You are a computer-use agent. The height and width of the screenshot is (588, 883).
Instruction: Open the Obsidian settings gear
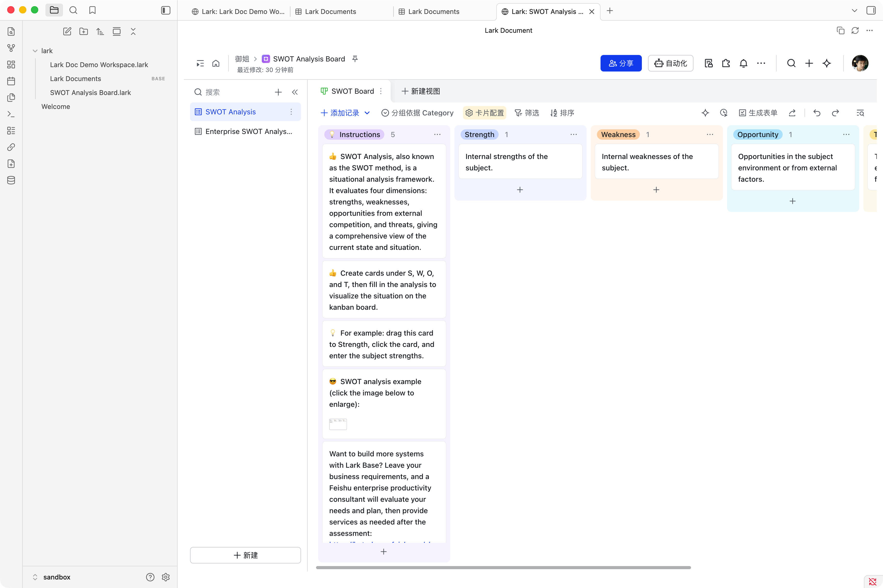point(166,577)
